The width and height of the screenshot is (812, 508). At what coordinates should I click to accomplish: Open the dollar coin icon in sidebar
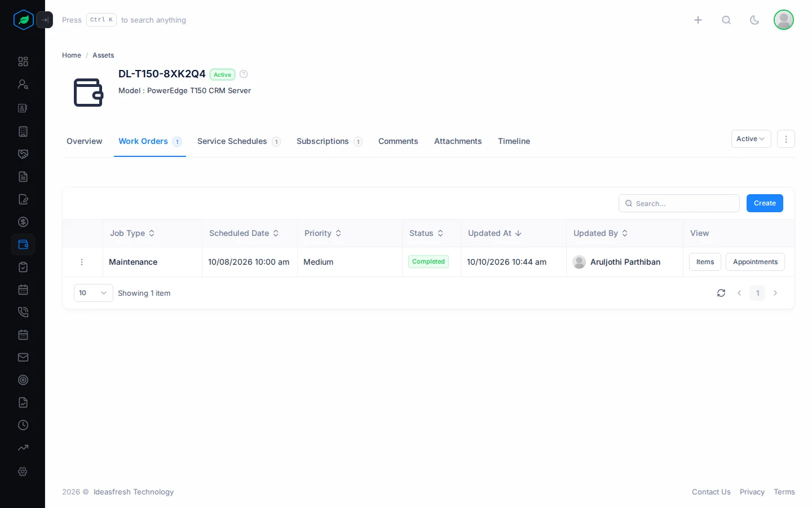[23, 222]
